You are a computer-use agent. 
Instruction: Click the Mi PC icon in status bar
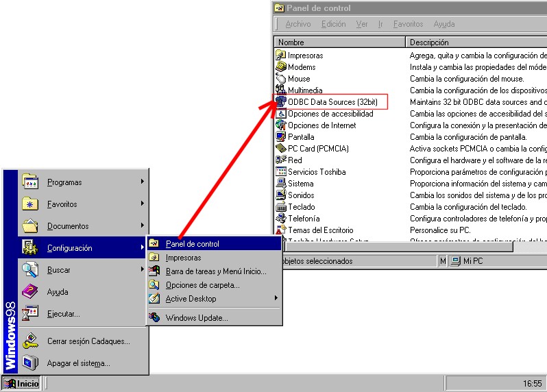point(455,261)
